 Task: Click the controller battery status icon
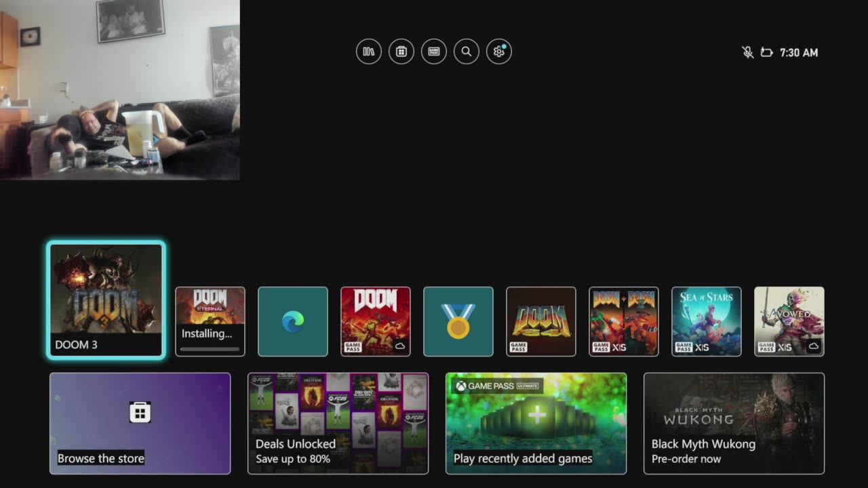(x=767, y=52)
